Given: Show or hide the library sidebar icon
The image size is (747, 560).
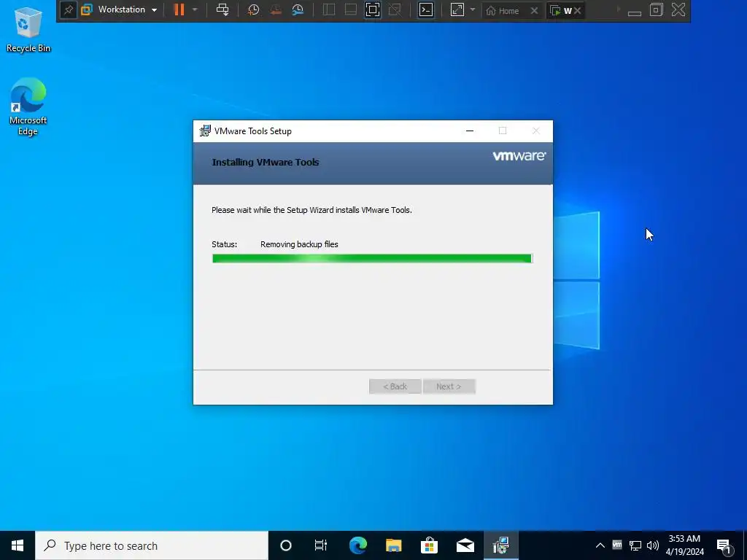Looking at the screenshot, I should click(x=329, y=9).
